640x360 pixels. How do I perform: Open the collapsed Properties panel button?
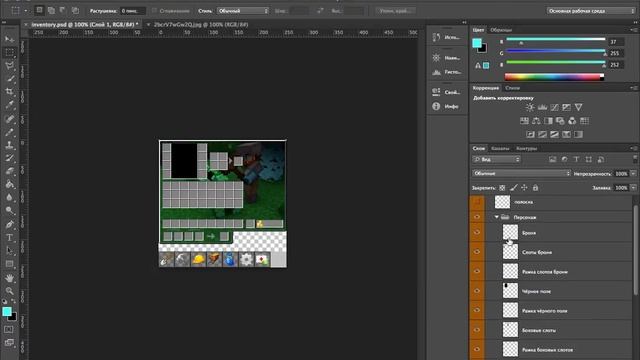(447, 92)
